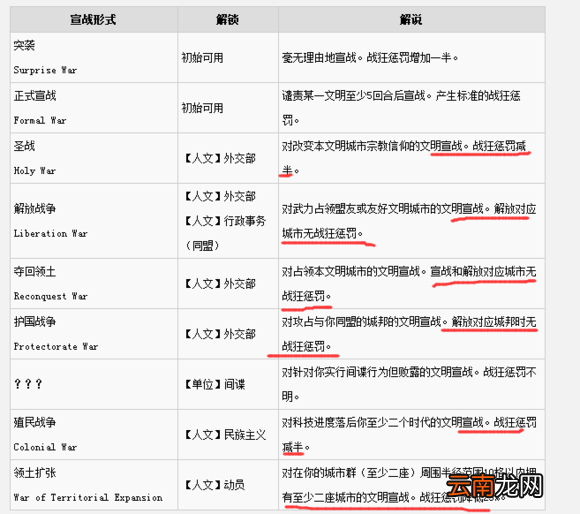Screen dimensions: 580x514
Task: Select the Formal War label
Action: 40,120
